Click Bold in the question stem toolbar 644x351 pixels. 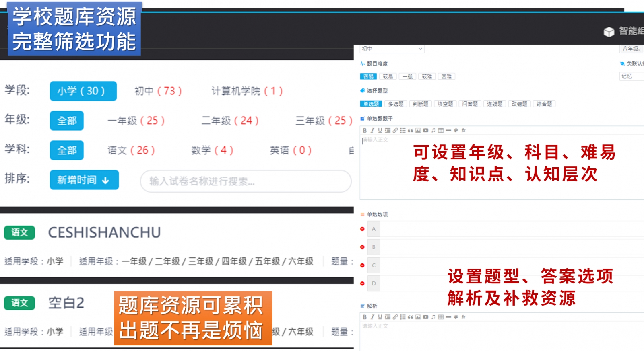(365, 130)
